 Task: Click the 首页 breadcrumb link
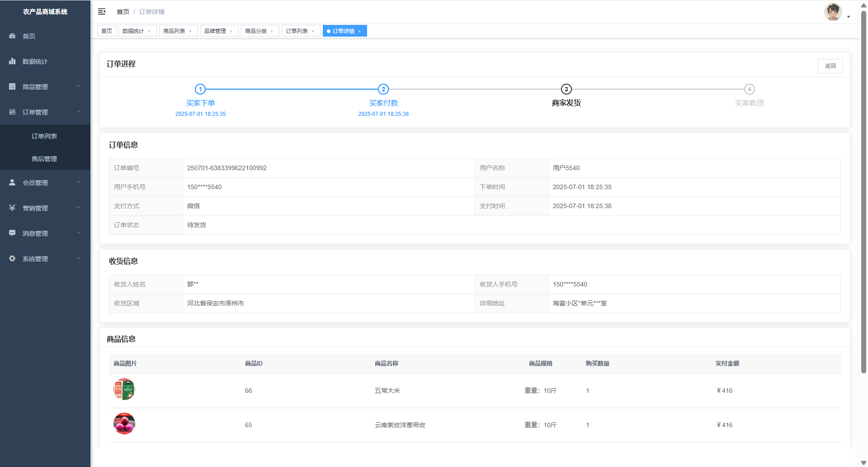(x=123, y=12)
